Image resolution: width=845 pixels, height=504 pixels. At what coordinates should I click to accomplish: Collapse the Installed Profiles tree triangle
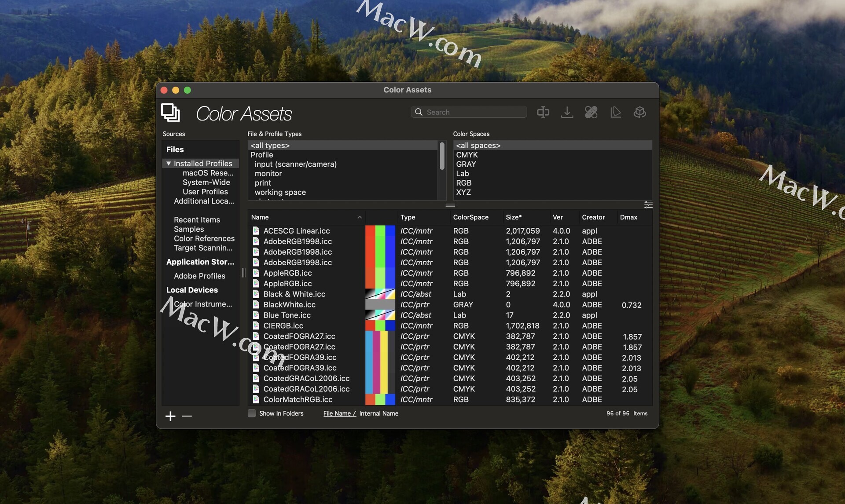tap(168, 163)
